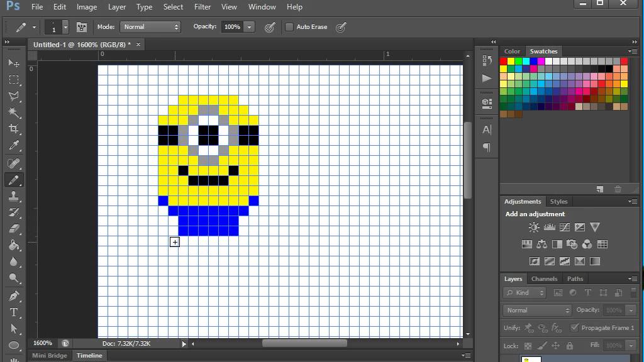Switch to the Color panel tab
This screenshot has width=644, height=362.
512,52
